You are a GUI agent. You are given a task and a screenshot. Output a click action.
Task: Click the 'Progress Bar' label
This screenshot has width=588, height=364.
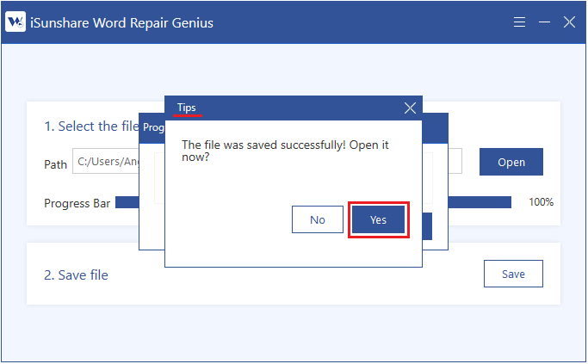[x=77, y=203]
